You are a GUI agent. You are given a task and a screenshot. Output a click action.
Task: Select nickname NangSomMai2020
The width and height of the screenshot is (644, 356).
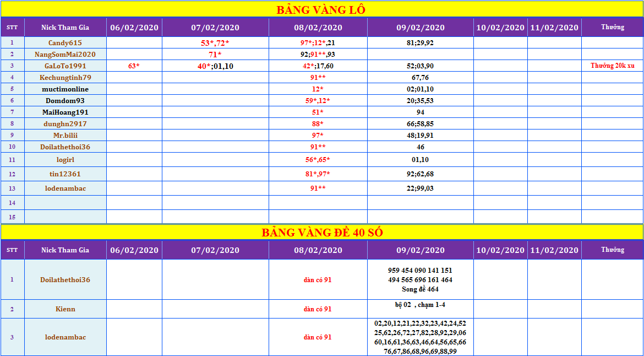(x=66, y=54)
